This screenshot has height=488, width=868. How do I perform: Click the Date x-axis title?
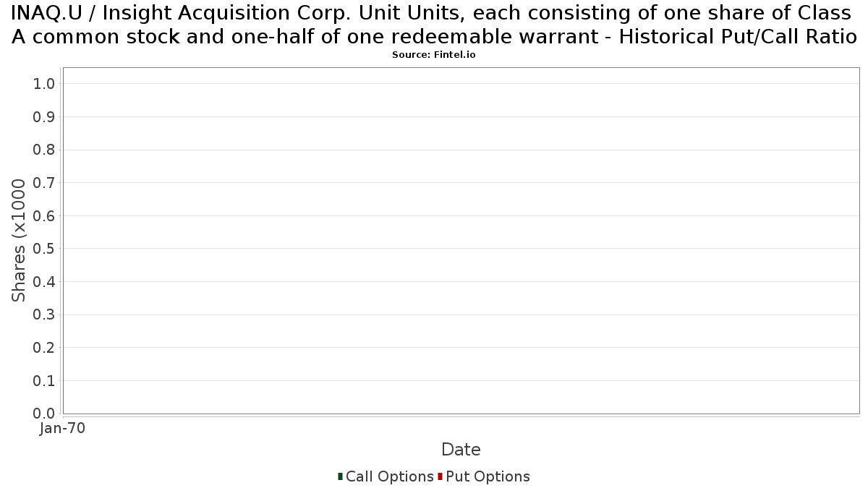(x=461, y=450)
